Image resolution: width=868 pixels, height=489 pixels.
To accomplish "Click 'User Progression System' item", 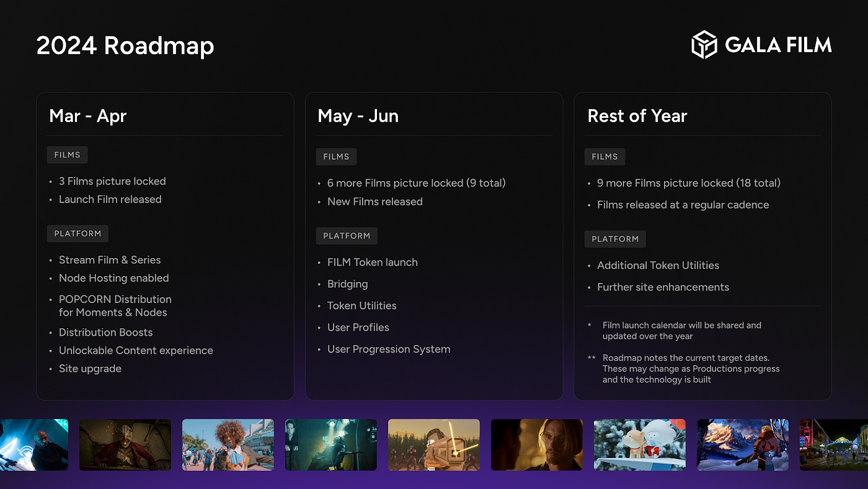I will coord(389,349).
